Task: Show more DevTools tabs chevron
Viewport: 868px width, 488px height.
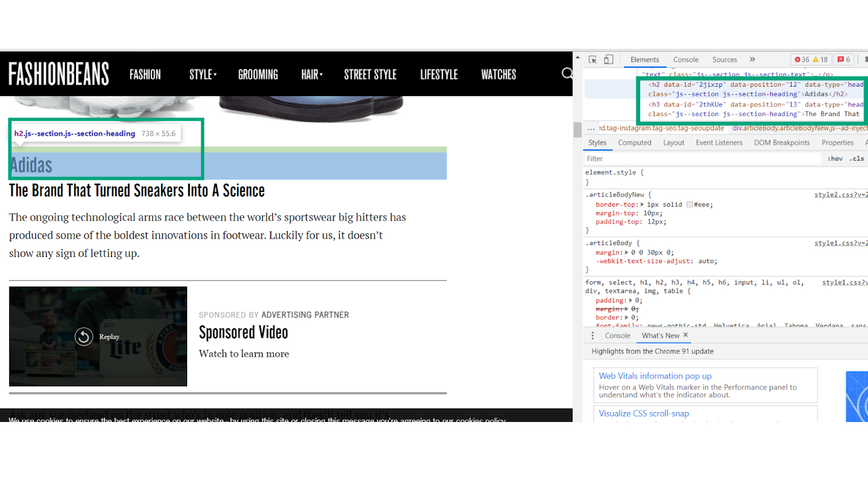Action: (752, 60)
